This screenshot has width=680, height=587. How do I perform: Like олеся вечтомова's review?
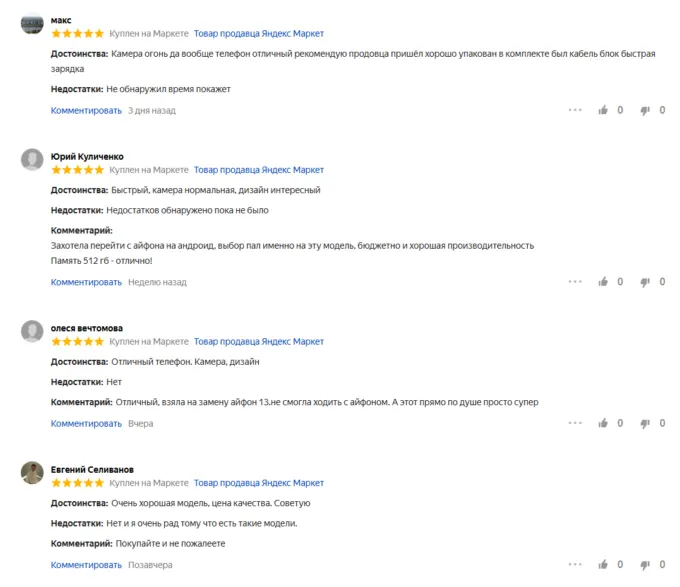tap(603, 424)
